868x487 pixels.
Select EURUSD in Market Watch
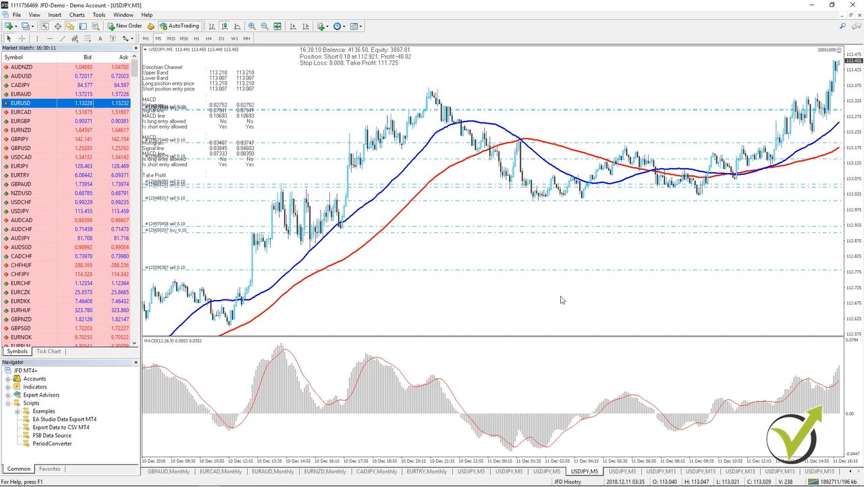[20, 103]
